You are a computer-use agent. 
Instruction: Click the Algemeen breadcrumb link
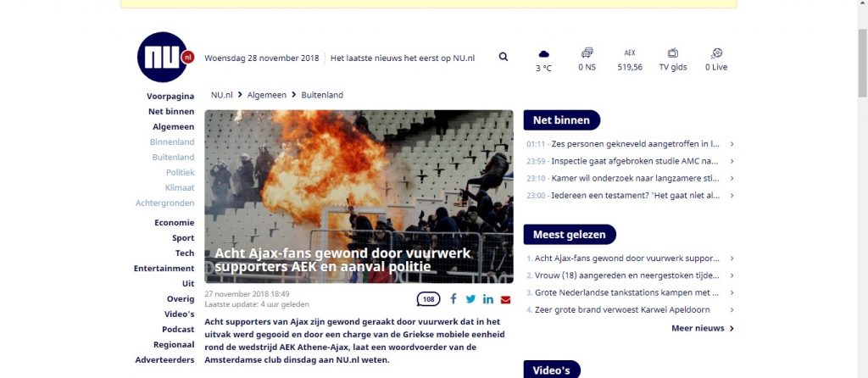(x=267, y=95)
